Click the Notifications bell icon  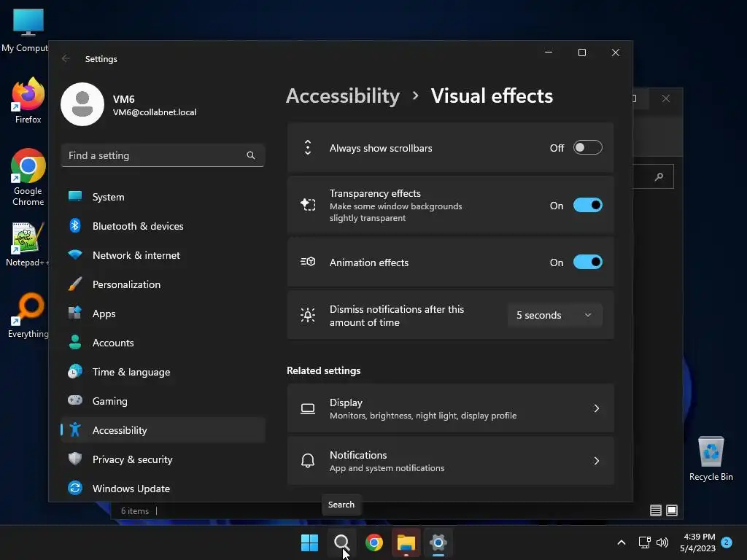click(308, 461)
